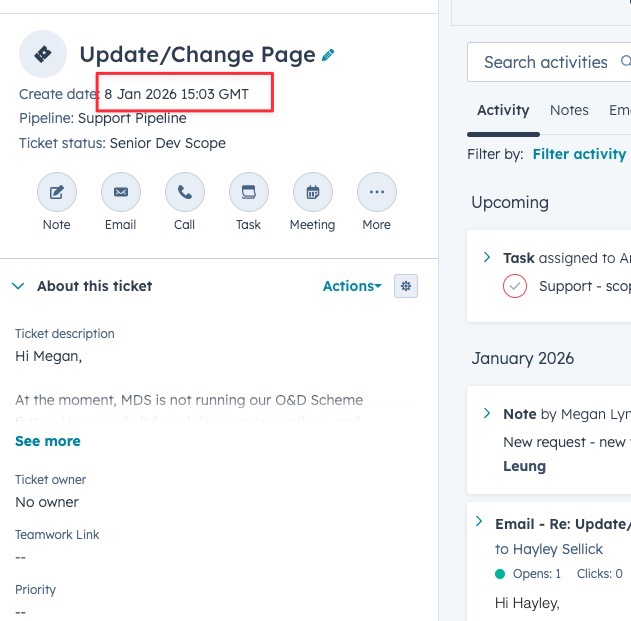Open the More actions ellipsis button
The height and width of the screenshot is (621, 631).
[x=377, y=192]
